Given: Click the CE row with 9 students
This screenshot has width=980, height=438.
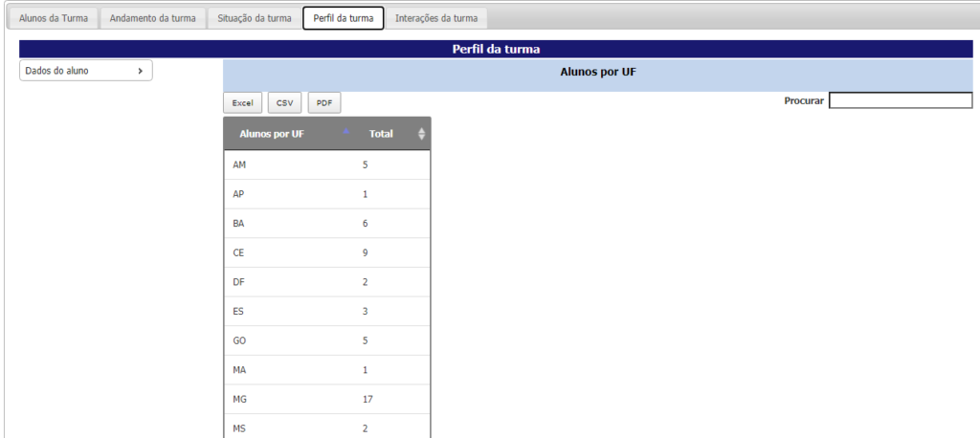Looking at the screenshot, I should 326,252.
